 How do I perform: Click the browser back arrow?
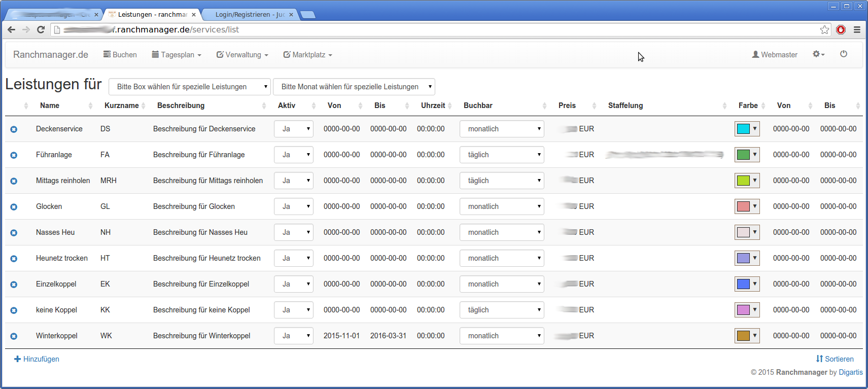pos(11,29)
